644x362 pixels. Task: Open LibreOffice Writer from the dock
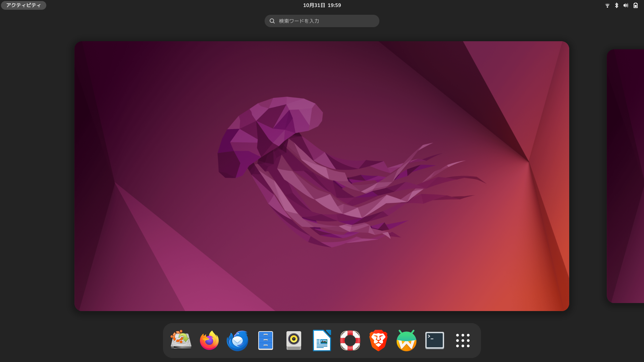[x=322, y=340]
